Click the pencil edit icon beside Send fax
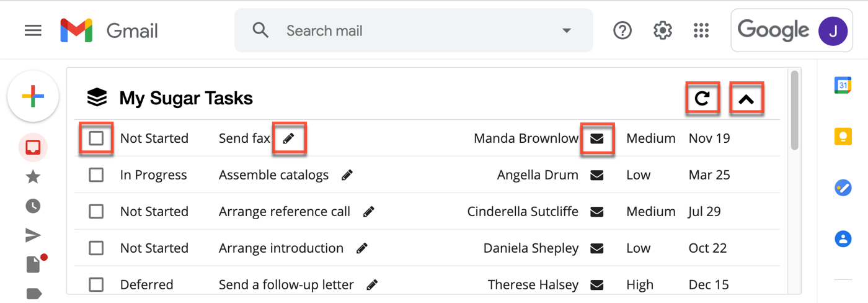868x303 pixels. pyautogui.click(x=288, y=138)
